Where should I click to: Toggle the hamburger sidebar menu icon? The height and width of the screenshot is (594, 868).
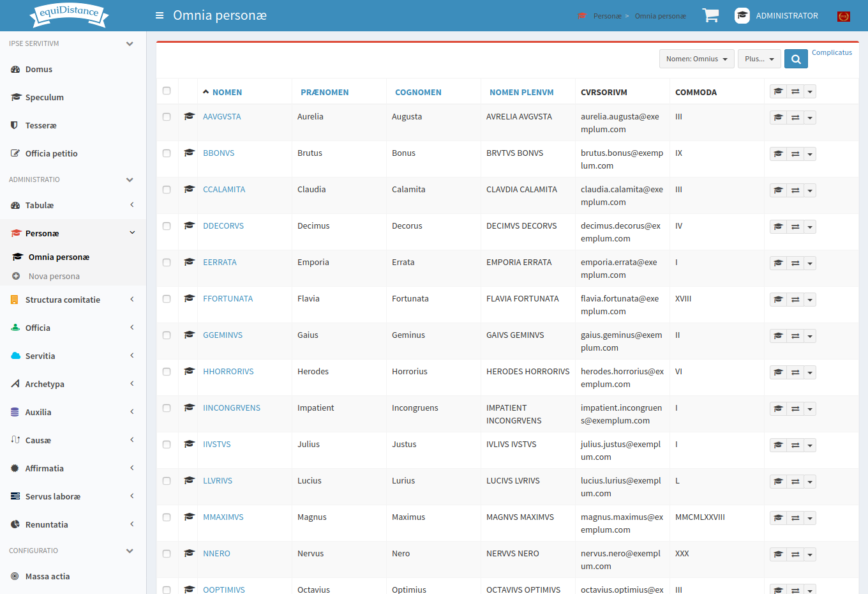click(160, 15)
